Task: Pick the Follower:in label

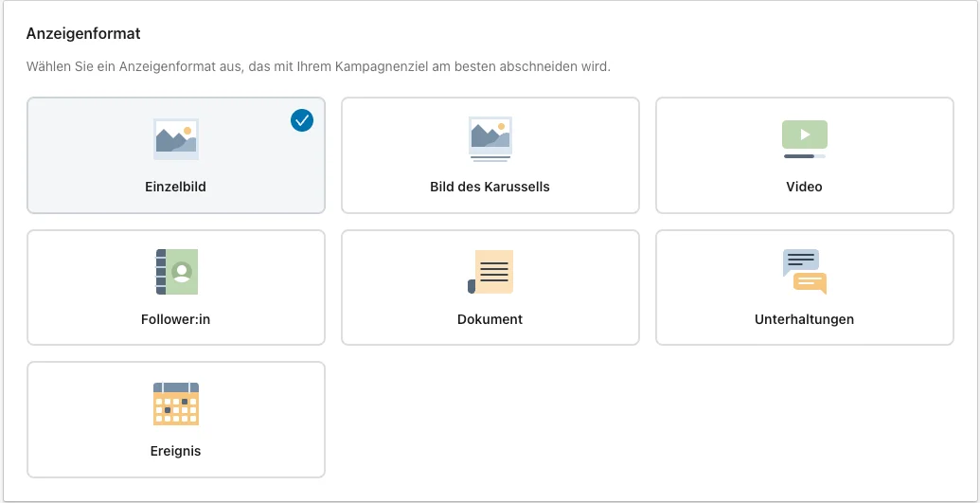Action: (x=175, y=319)
